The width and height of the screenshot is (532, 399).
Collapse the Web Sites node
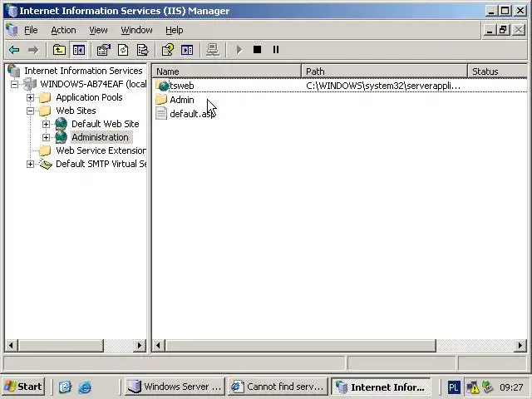click(30, 111)
